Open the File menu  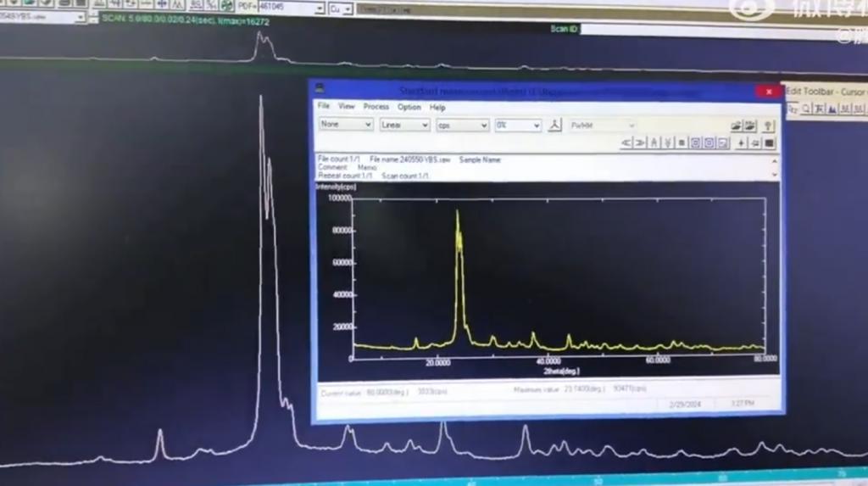click(323, 107)
